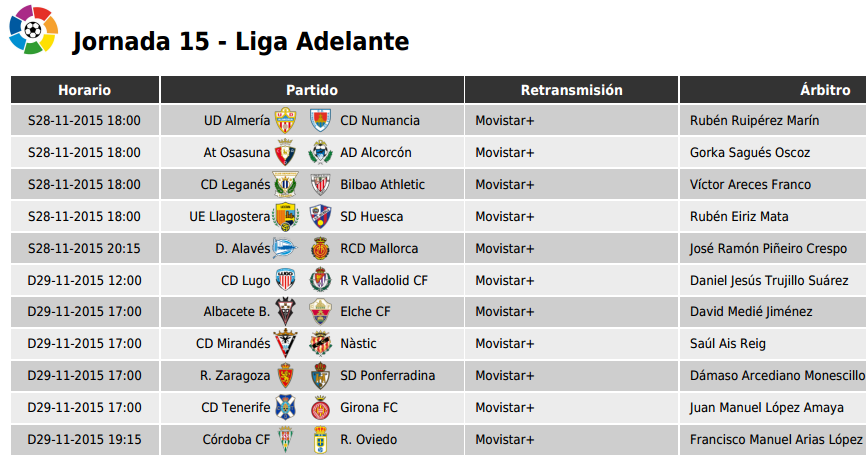Viewport: 866px width, 456px height.
Task: Open the R Valladolid CF team name
Action: tap(384, 280)
